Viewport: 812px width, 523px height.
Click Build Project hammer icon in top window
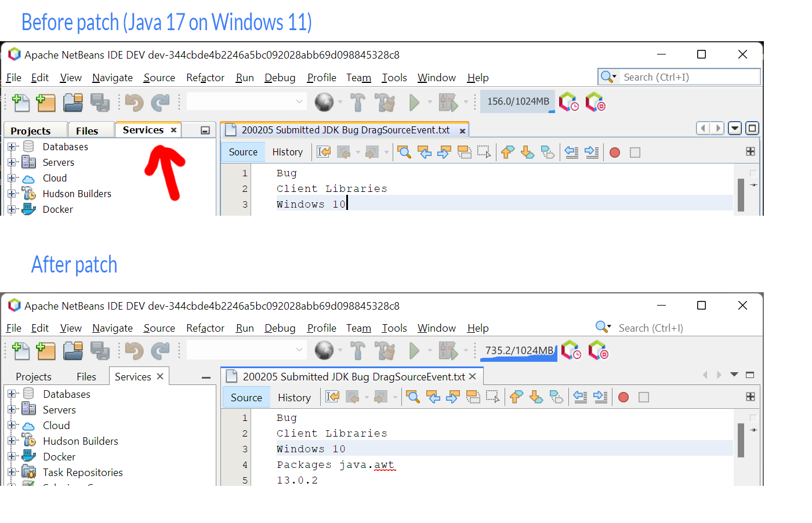pos(358,103)
